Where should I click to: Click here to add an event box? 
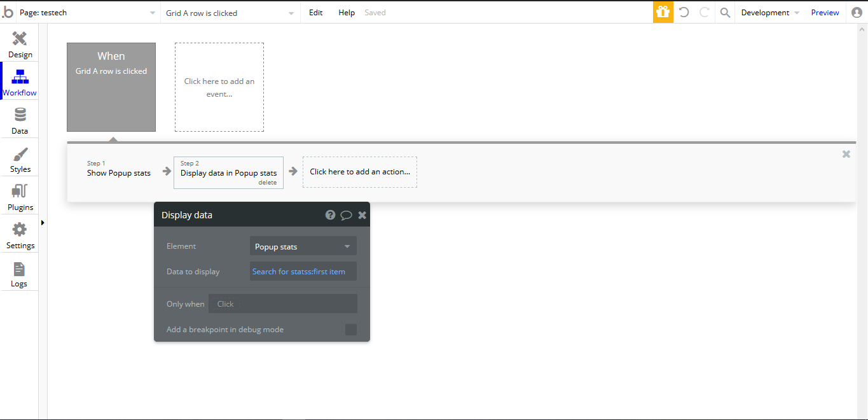(219, 87)
